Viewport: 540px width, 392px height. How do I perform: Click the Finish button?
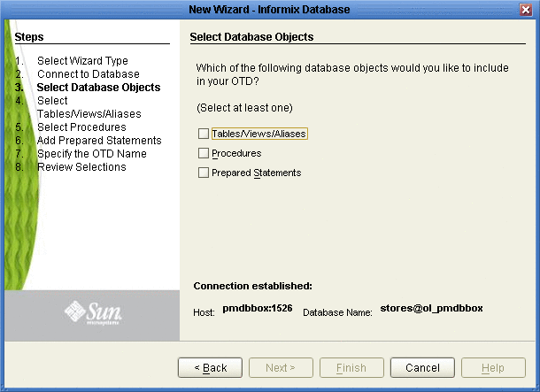351,367
